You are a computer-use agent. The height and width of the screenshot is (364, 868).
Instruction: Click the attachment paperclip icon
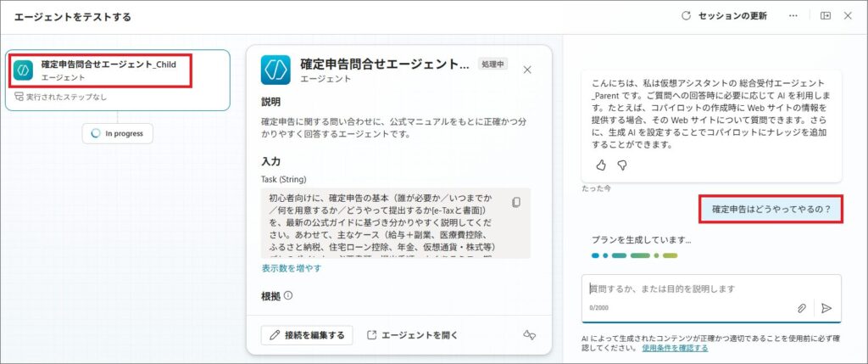pyautogui.click(x=801, y=308)
